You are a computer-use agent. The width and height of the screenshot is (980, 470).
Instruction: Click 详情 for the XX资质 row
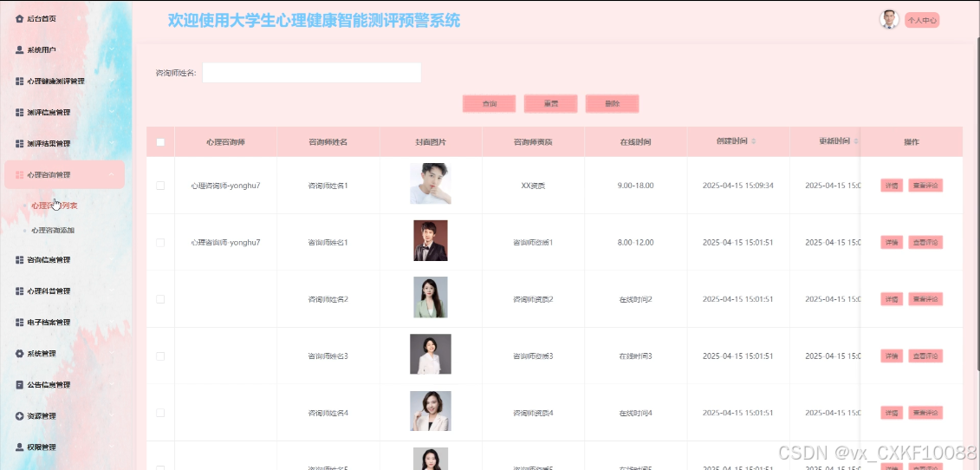coord(892,186)
